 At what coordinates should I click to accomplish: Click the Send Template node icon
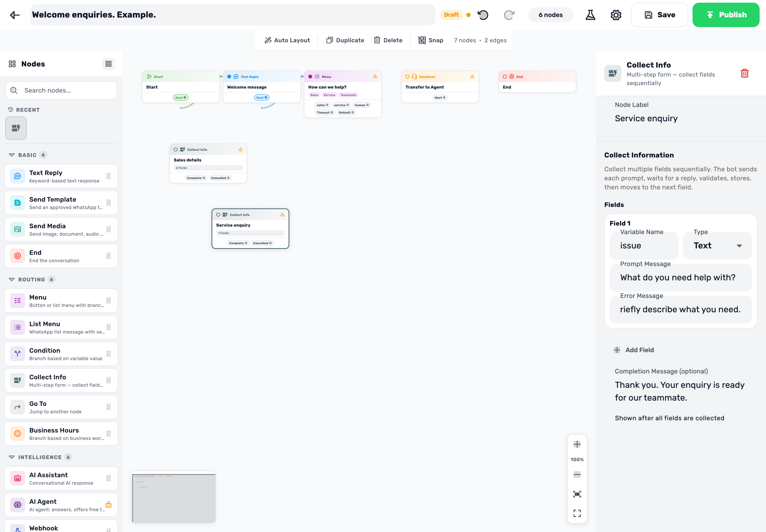coord(18,202)
